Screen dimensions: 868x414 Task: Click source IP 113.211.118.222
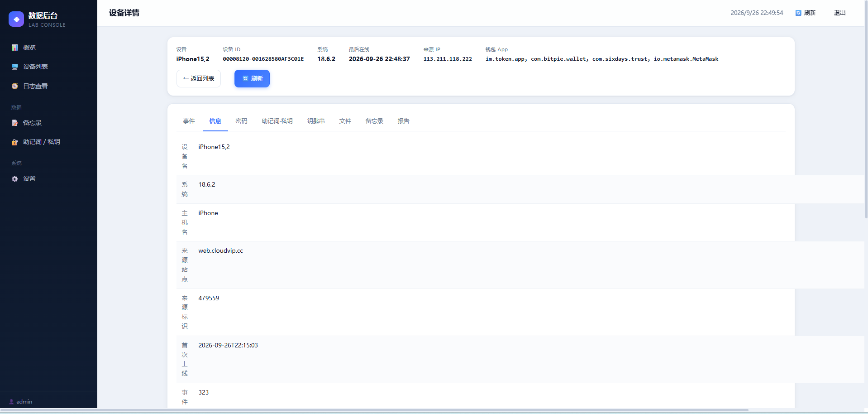(448, 59)
